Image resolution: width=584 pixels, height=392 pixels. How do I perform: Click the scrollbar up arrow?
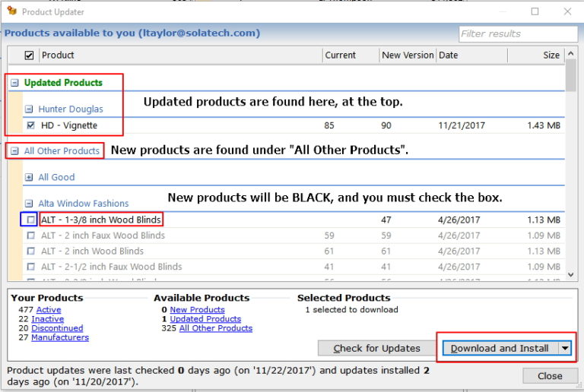[570, 54]
